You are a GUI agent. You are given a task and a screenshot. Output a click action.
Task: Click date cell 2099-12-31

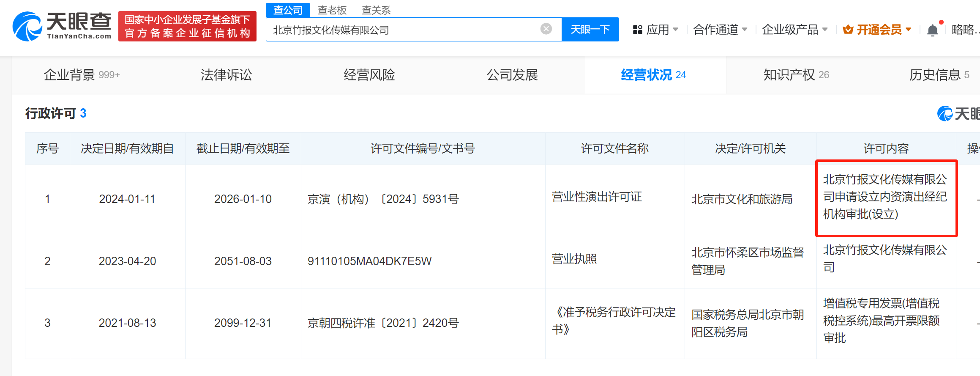243,323
